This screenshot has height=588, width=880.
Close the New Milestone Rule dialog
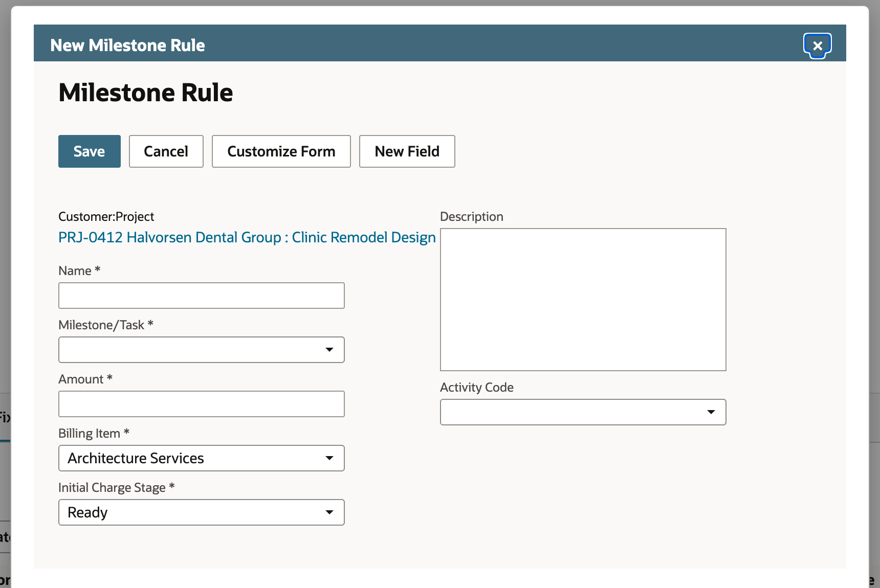point(817,46)
